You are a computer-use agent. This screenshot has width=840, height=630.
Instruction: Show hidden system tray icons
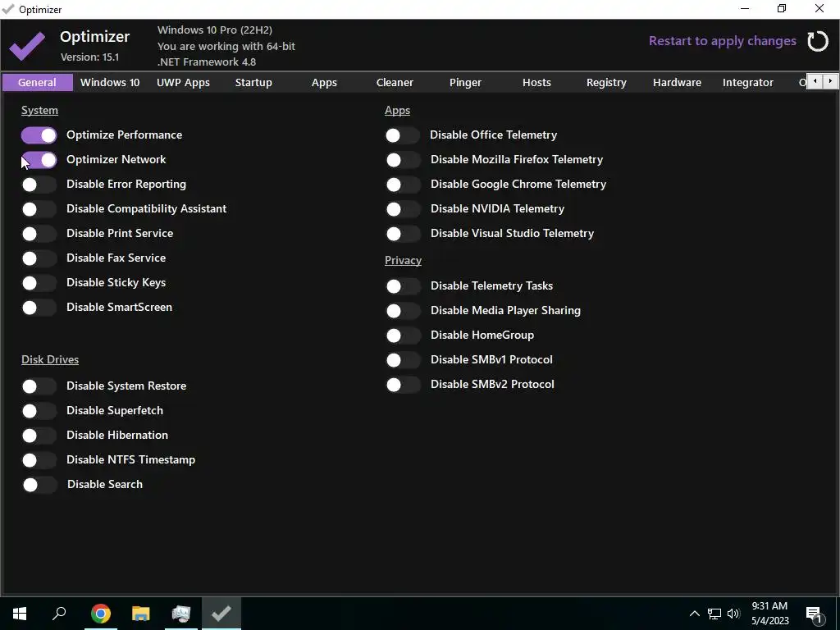694,614
